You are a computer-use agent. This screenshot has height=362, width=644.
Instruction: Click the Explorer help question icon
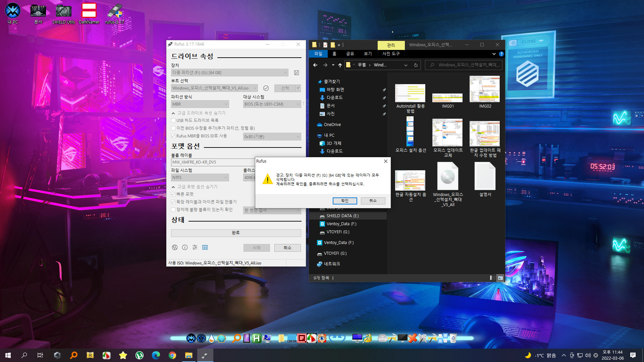pos(501,54)
